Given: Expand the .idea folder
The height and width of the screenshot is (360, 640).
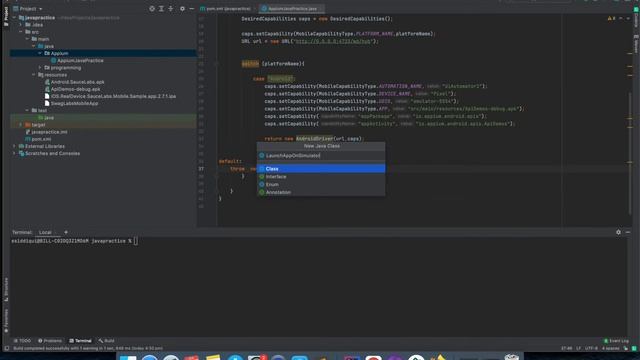Looking at the screenshot, I should (21, 25).
